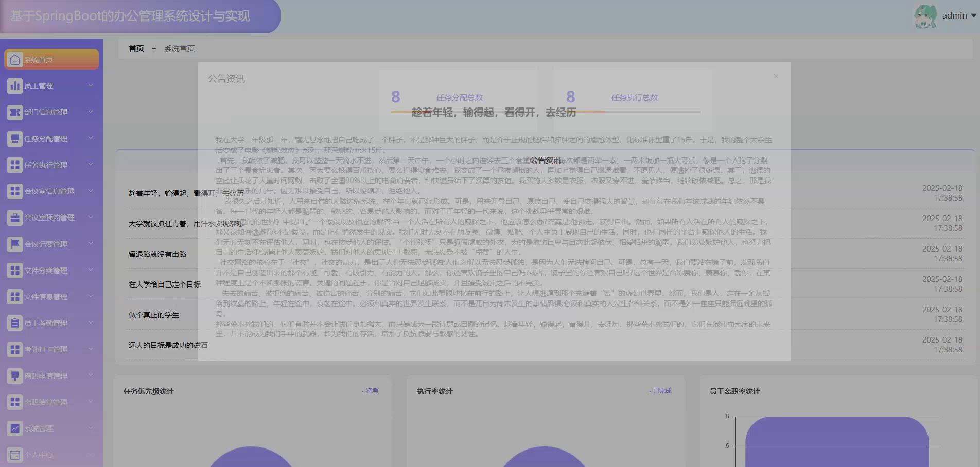
Task: Toggle the 已完成 chart legend
Action: (x=660, y=390)
